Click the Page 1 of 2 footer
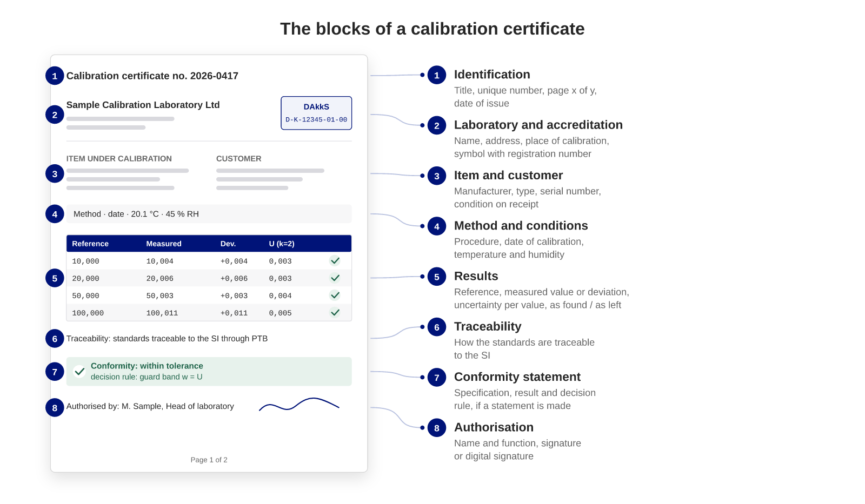Image resolution: width=865 pixels, height=504 pixels. 209,460
